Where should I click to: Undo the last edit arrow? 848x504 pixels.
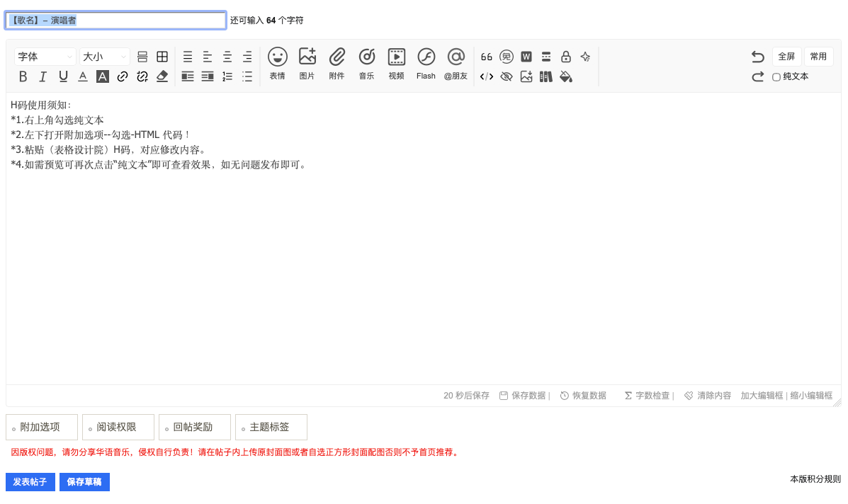tap(758, 57)
